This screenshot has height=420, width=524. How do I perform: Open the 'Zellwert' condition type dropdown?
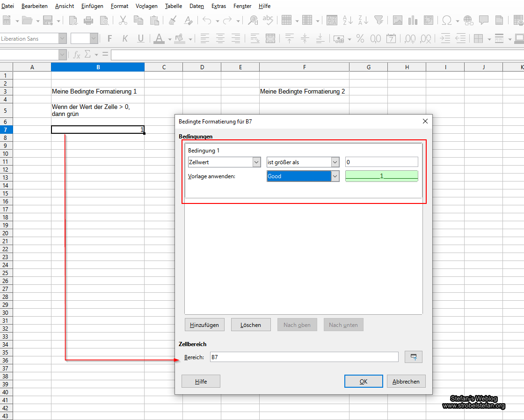[x=256, y=162]
